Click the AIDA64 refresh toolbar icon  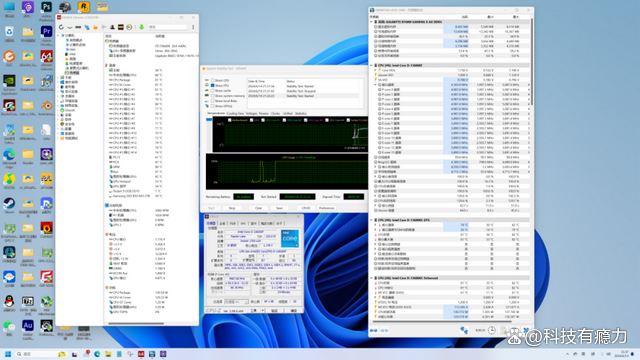61,27
